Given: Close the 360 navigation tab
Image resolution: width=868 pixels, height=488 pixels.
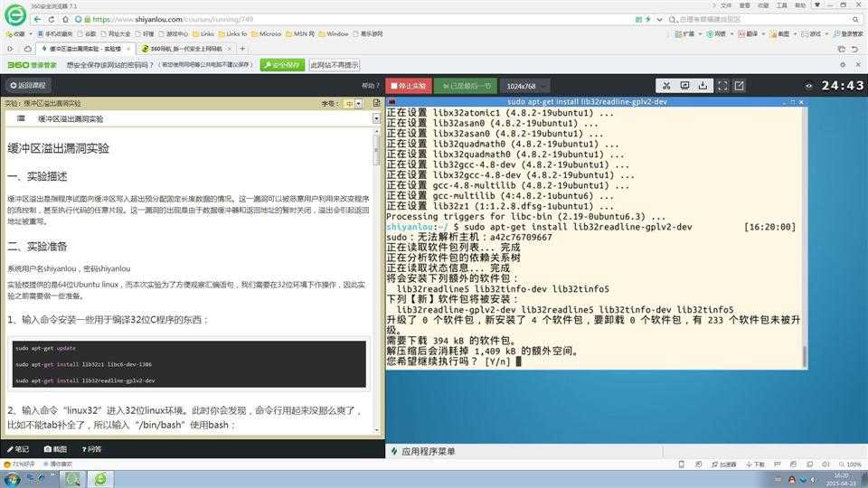Looking at the screenshot, I should 229,49.
